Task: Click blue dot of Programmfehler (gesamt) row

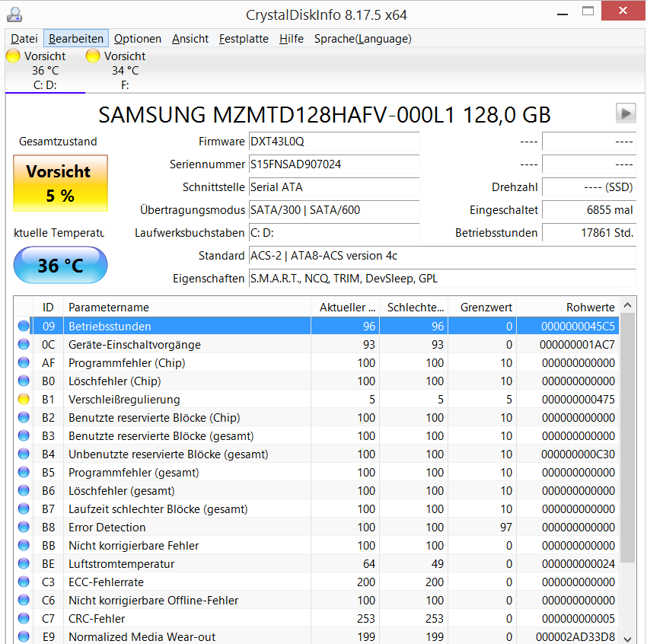Action: [x=24, y=472]
